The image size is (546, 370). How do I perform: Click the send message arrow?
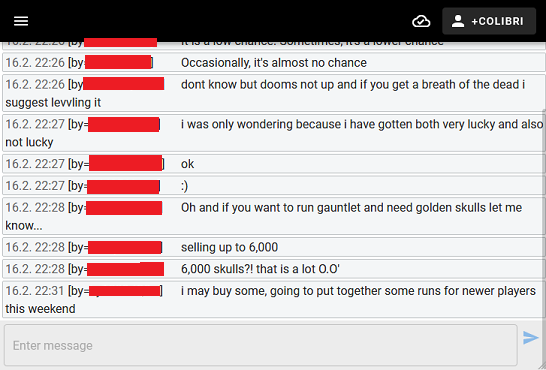pos(531,338)
